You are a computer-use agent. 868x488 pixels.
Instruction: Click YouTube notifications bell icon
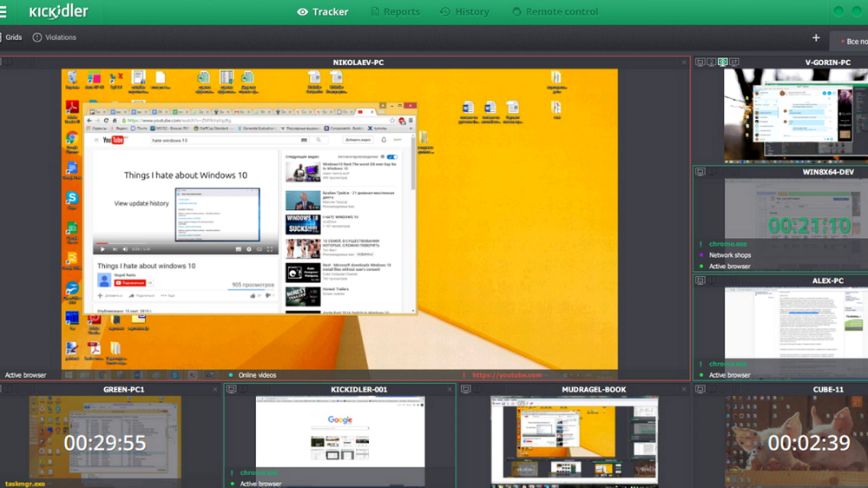(x=384, y=140)
